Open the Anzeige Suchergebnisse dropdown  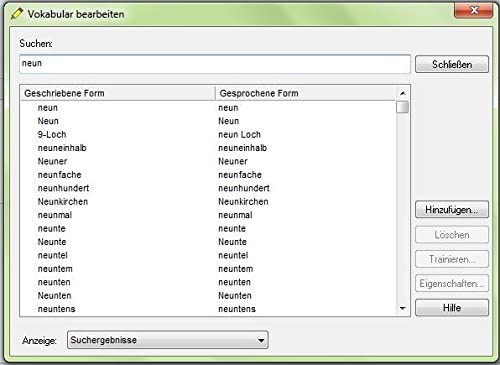click(168, 340)
